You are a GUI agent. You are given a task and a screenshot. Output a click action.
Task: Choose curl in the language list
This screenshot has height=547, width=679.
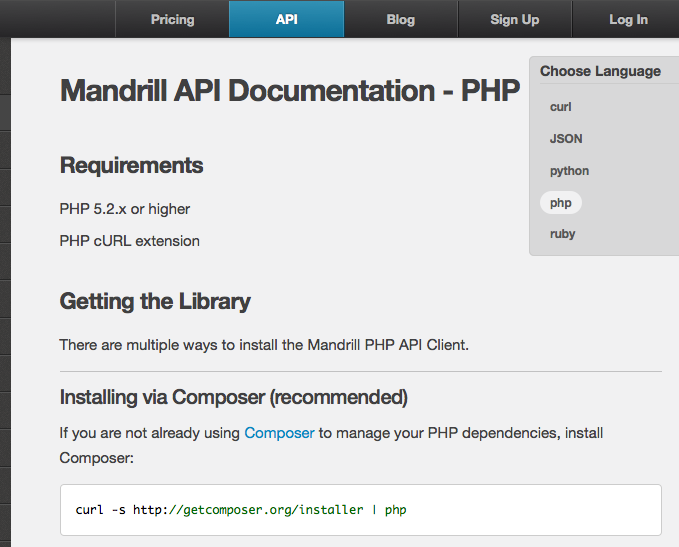(560, 107)
